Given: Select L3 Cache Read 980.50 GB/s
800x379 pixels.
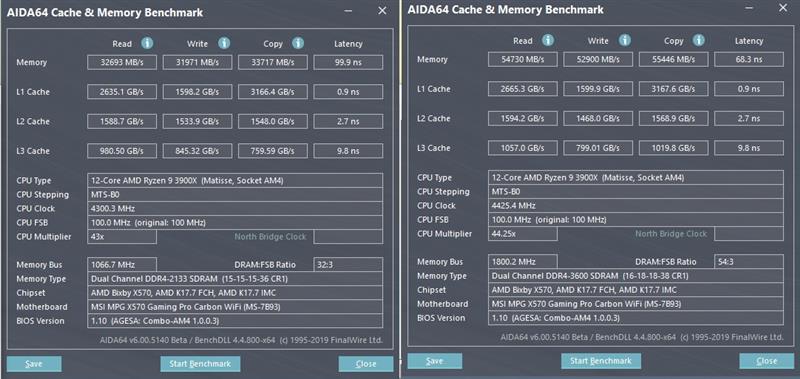Looking at the screenshot, I should click(x=122, y=151).
